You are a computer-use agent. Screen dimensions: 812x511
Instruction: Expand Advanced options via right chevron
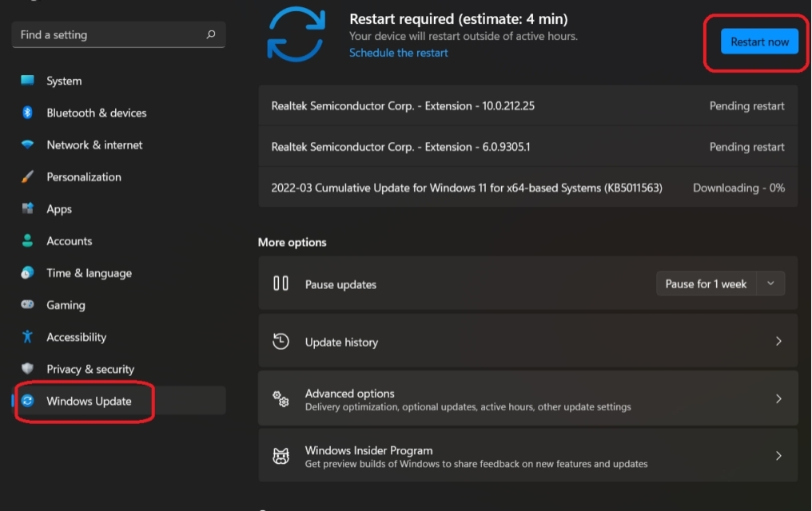click(x=778, y=399)
